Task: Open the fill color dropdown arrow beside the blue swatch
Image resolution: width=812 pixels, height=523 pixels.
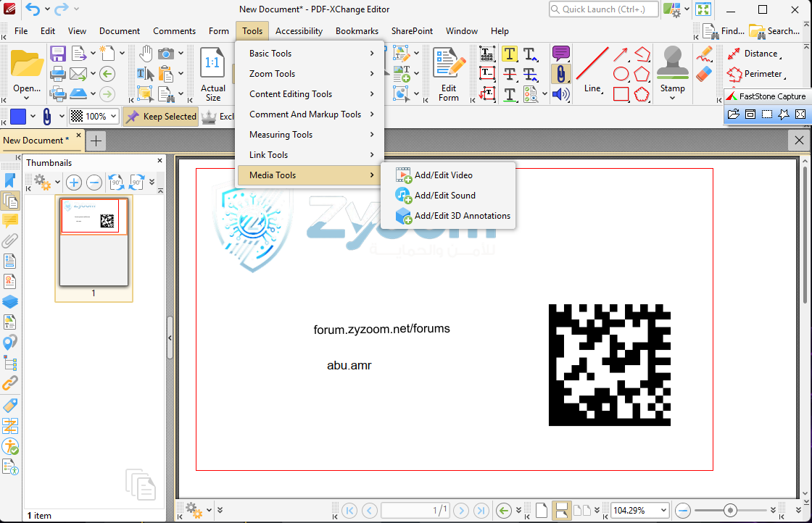Action: [x=33, y=117]
